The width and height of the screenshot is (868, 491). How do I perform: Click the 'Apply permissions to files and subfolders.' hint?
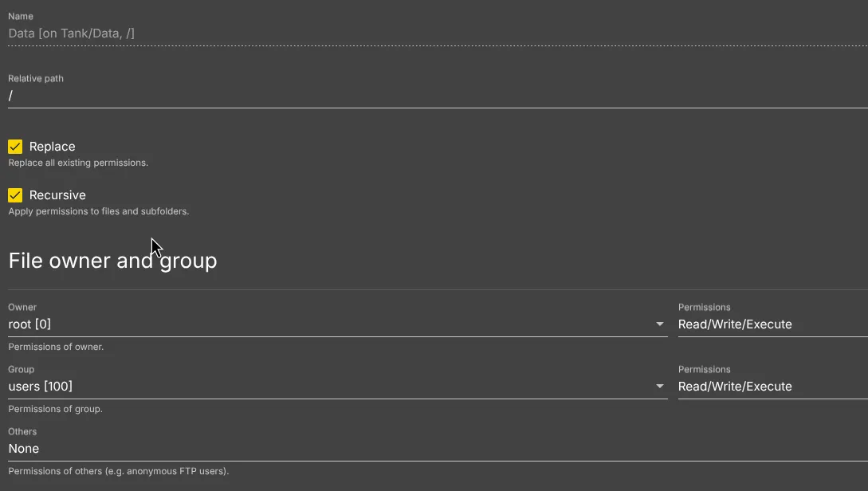tap(98, 211)
